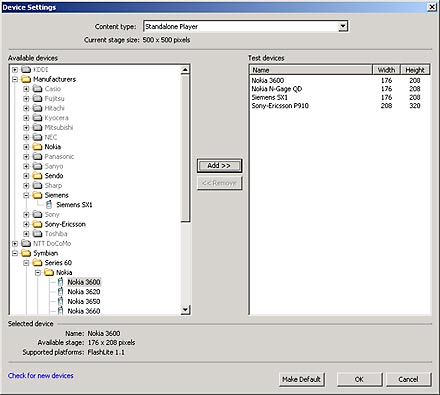The height and width of the screenshot is (395, 440).
Task: Click the Sharp folder icon
Action: pyautogui.click(x=38, y=186)
